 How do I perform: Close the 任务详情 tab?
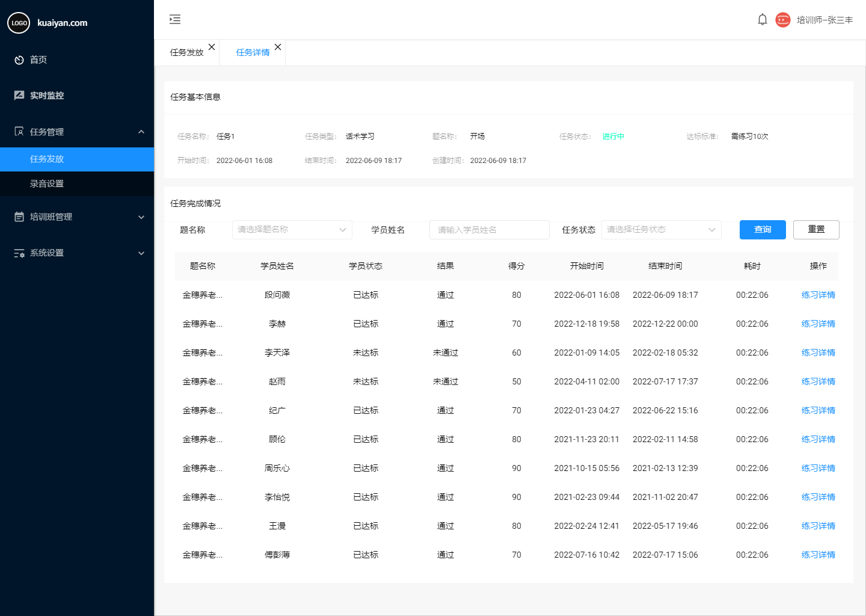point(278,47)
